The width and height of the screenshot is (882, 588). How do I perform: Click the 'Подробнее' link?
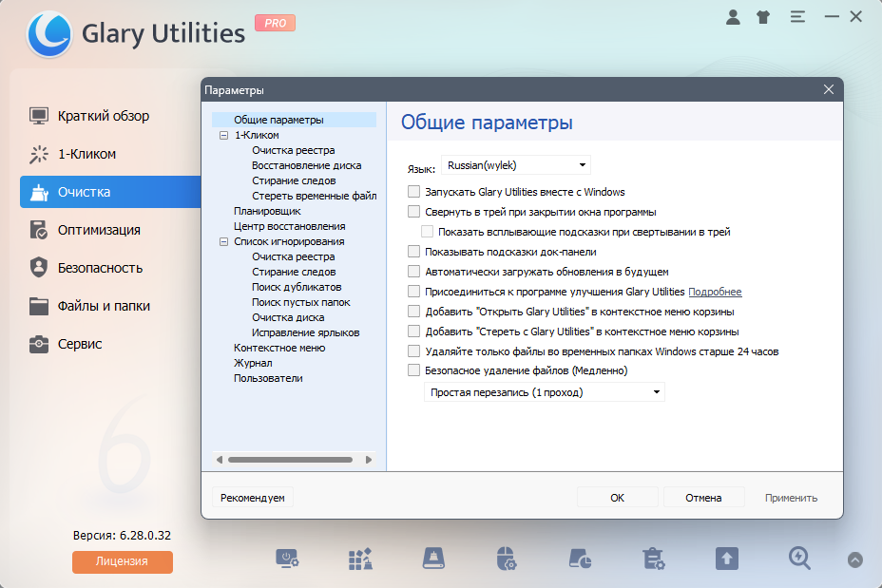click(715, 292)
